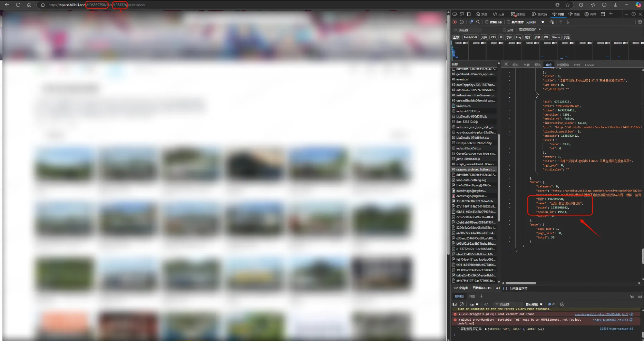Image resolution: width=644 pixels, height=341 pixels.
Task: Select the 全部 request type filter
Action: point(456,37)
